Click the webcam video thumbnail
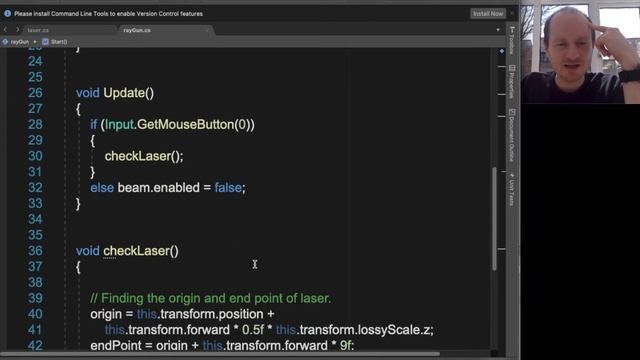The width and height of the screenshot is (640, 360). point(580,52)
